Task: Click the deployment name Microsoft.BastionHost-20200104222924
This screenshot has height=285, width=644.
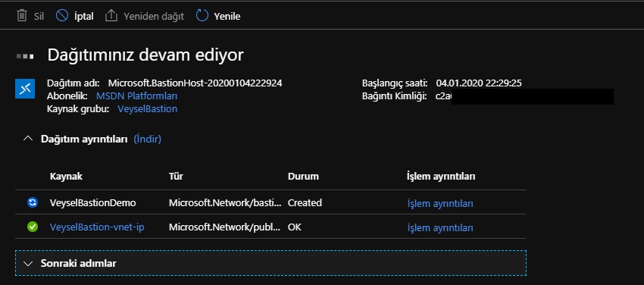Action: pos(195,83)
